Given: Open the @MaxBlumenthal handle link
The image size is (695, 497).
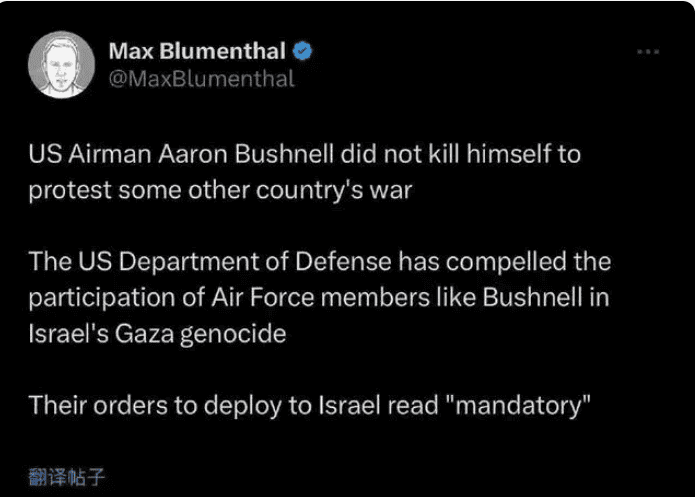Looking at the screenshot, I should click(201, 79).
